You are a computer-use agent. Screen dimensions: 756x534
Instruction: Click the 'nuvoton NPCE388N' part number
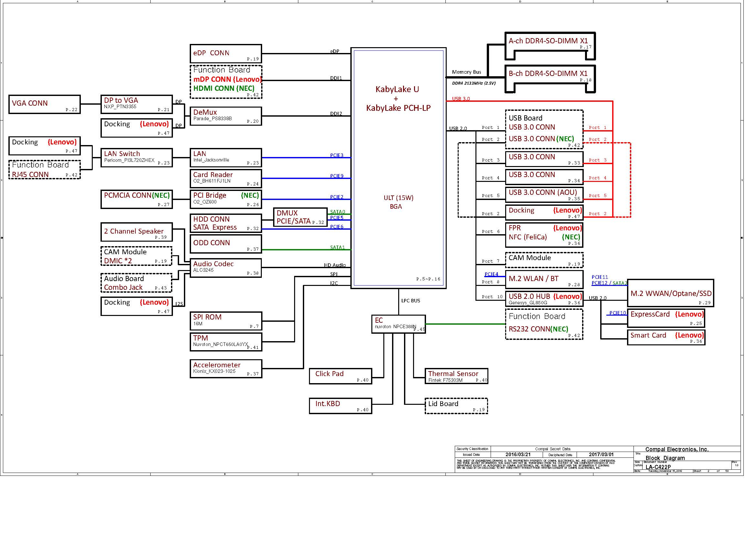click(x=395, y=327)
